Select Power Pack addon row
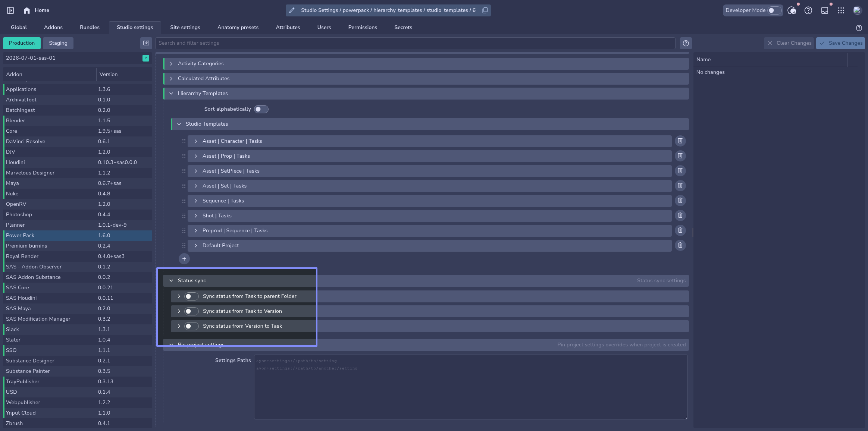The image size is (868, 431). (78, 236)
